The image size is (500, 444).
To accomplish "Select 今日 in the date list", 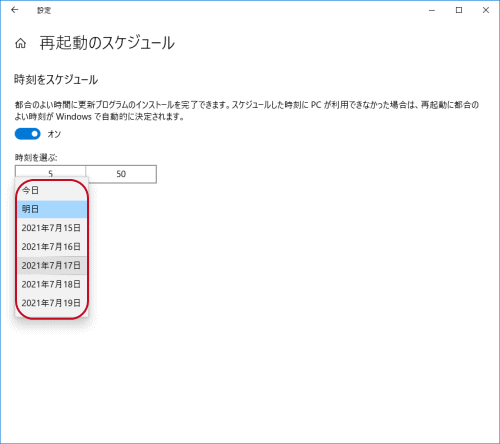I will click(x=52, y=190).
